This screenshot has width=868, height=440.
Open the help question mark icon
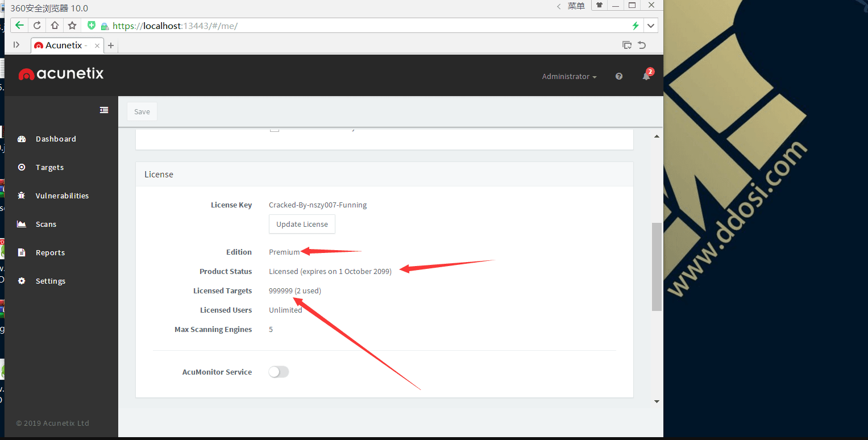(x=619, y=76)
